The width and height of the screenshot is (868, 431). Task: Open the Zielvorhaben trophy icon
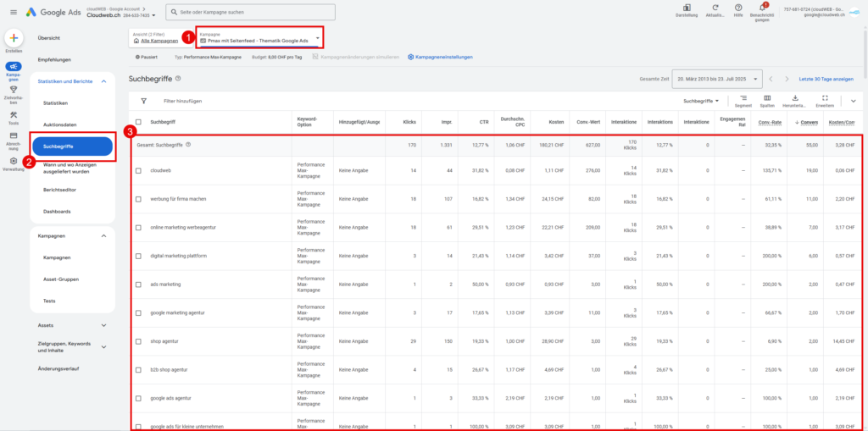[14, 90]
